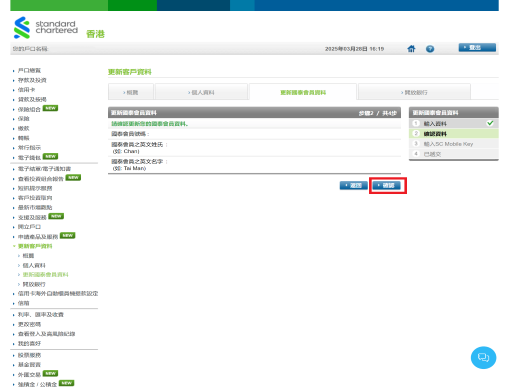The width and height of the screenshot is (520, 389).
Task: Open 存款及投資 in sidebar
Action: 32,80
